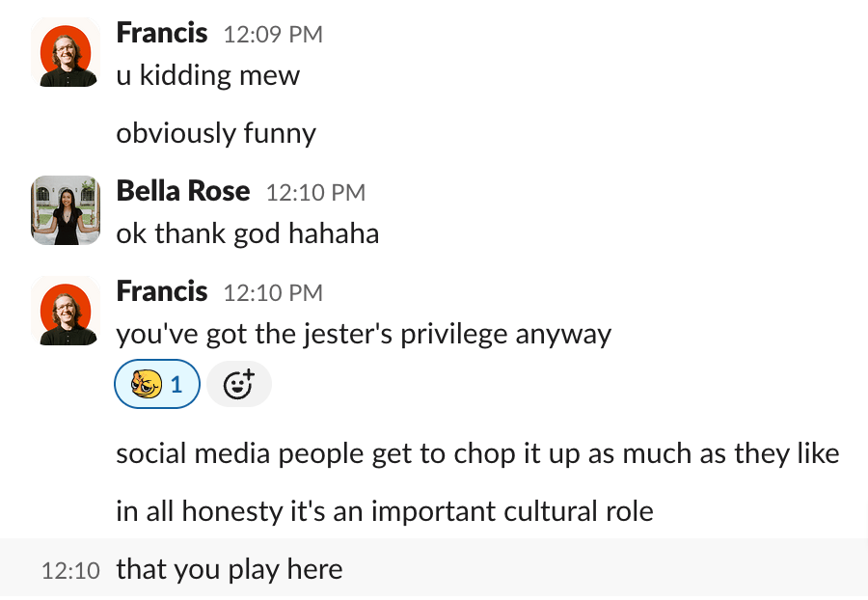This screenshot has width=868, height=600.
Task: Select the "social media people" message
Action: [x=477, y=454]
